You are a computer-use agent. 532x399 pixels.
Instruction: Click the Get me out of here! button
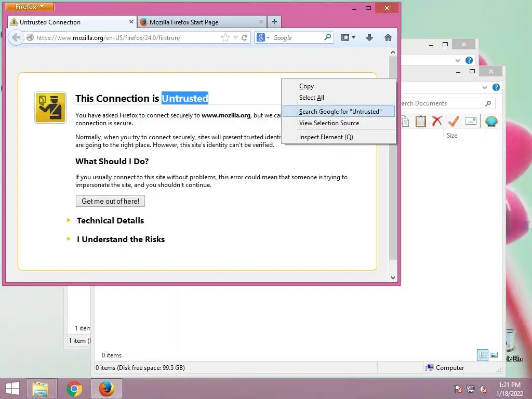(x=110, y=201)
